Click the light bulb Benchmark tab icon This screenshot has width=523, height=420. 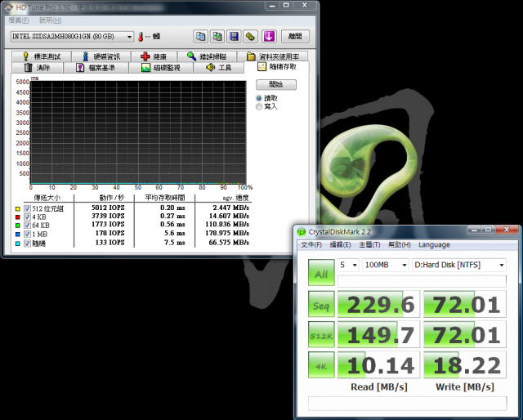pos(25,56)
